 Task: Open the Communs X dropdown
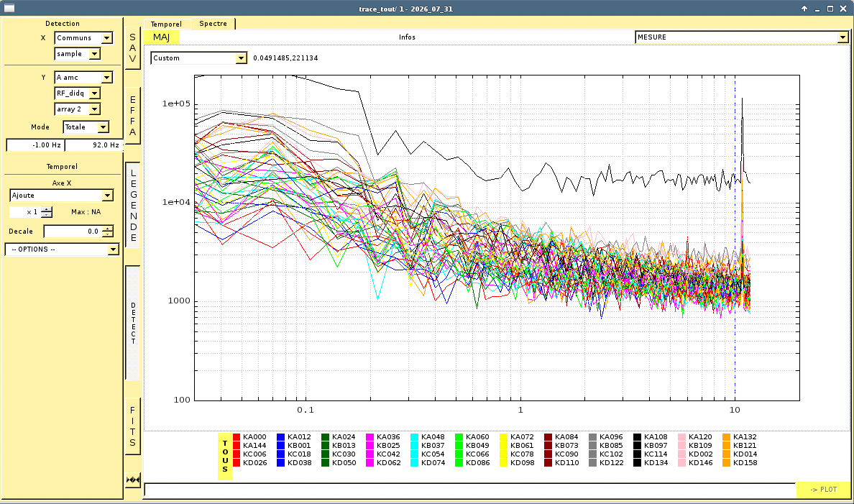tap(83, 37)
